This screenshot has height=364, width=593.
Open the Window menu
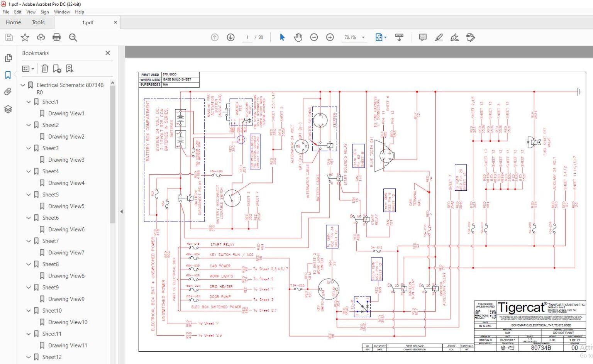[62, 12]
